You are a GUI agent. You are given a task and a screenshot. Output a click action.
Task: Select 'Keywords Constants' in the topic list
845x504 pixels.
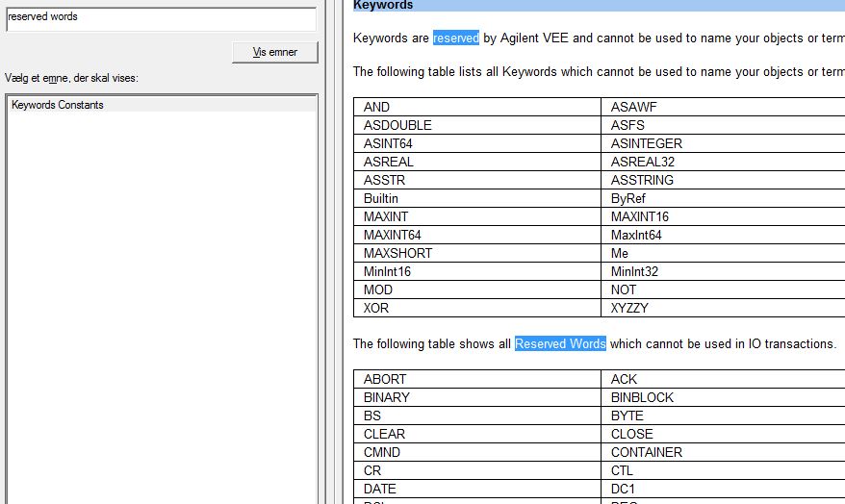pyautogui.click(x=58, y=105)
